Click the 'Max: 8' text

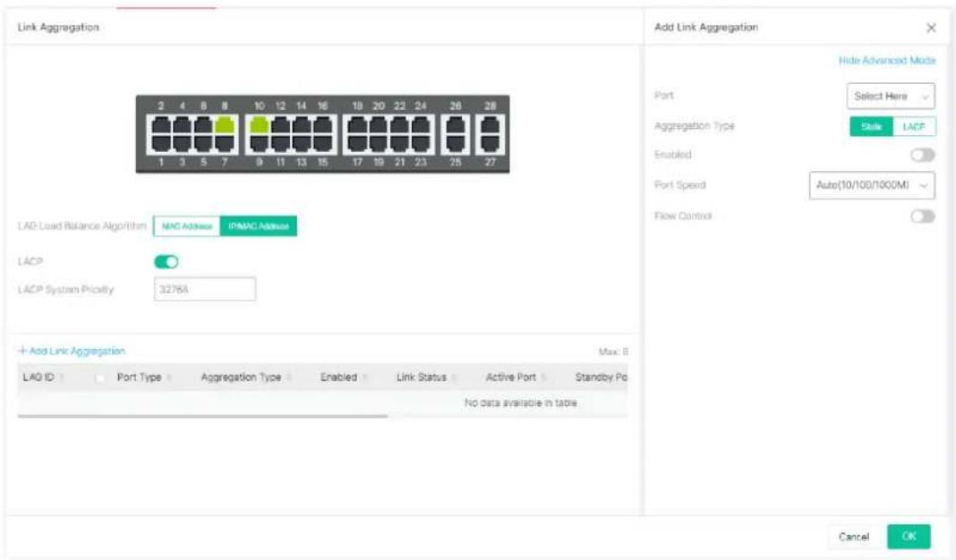point(613,352)
